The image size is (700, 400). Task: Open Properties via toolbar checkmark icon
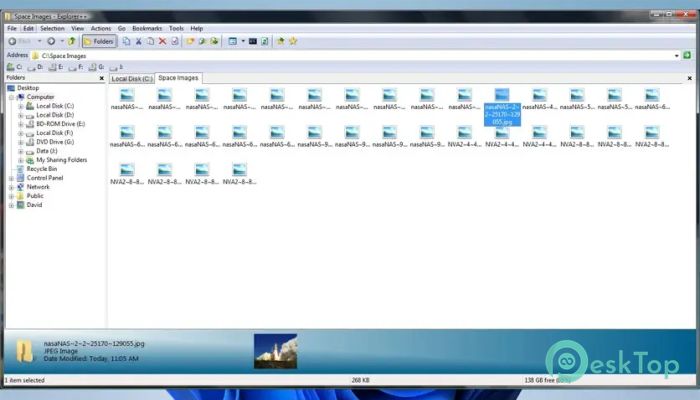pyautogui.click(x=175, y=41)
